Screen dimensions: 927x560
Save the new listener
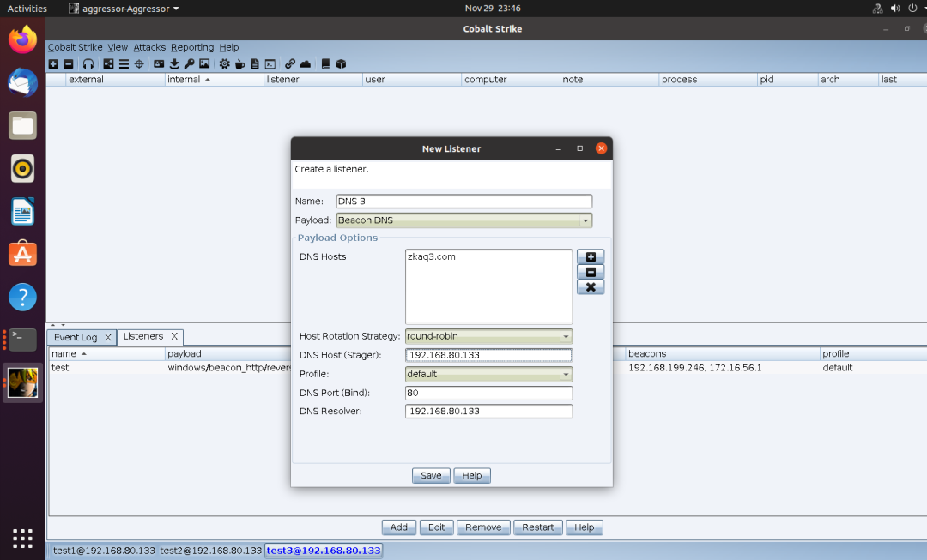click(x=431, y=475)
